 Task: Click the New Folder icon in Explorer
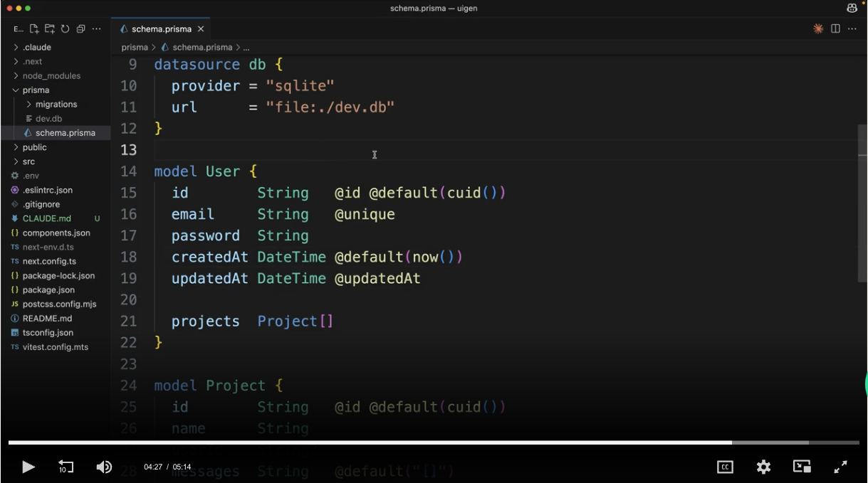[50, 29]
